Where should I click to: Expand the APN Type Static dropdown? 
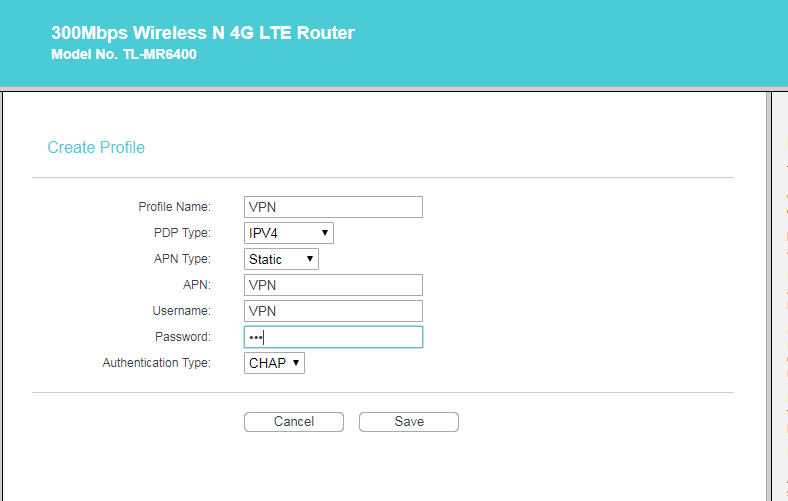click(282, 259)
